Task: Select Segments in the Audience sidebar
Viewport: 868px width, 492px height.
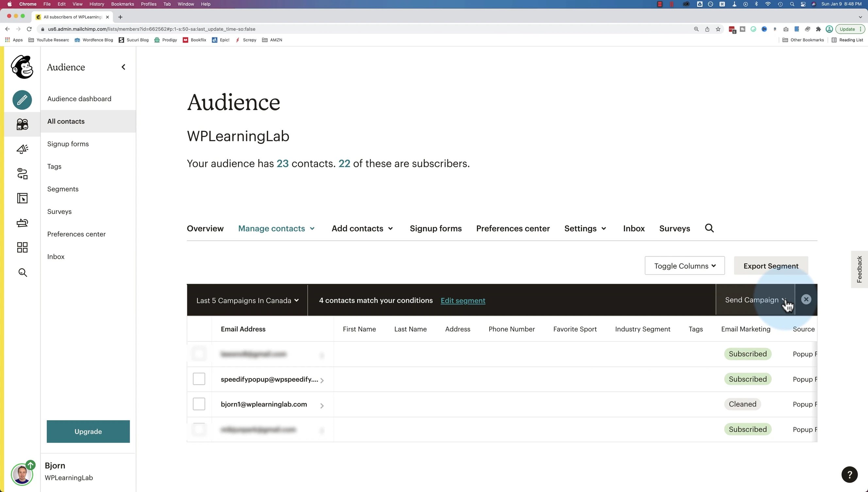Action: point(63,189)
